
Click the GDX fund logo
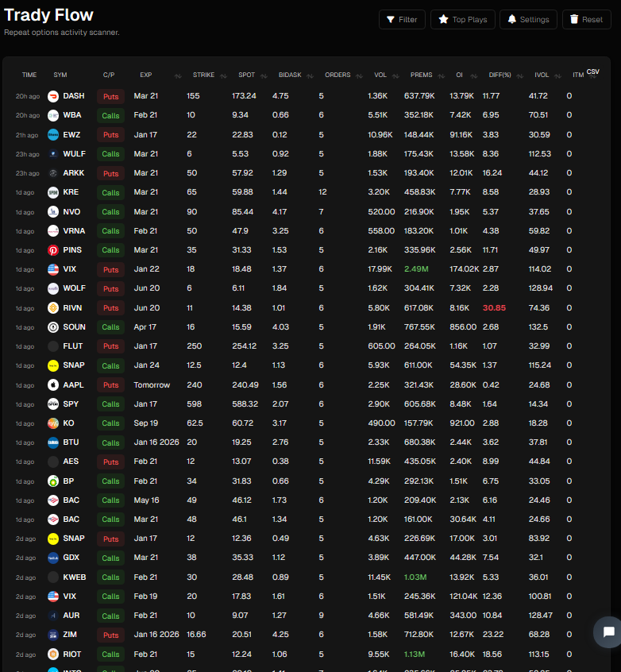pyautogui.click(x=53, y=558)
